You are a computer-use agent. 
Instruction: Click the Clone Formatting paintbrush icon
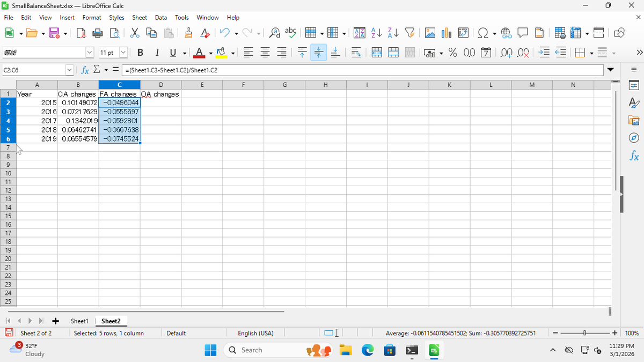tap(188, 33)
